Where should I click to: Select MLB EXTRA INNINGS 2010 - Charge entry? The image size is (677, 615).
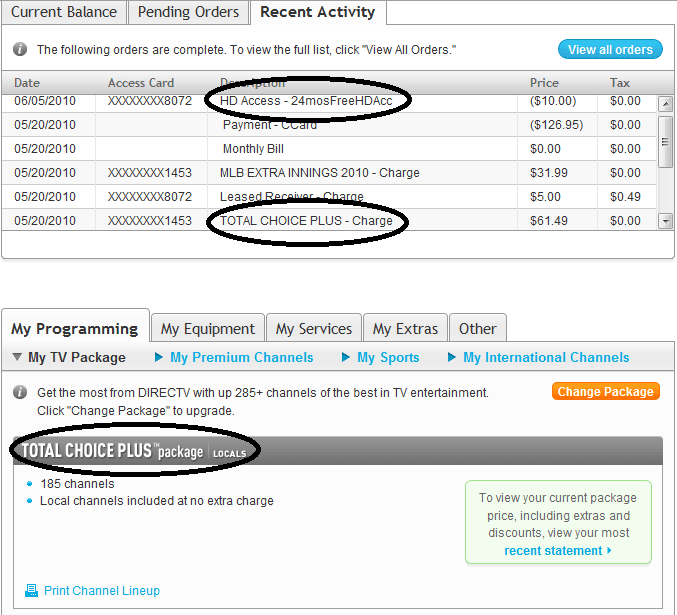pos(320,173)
